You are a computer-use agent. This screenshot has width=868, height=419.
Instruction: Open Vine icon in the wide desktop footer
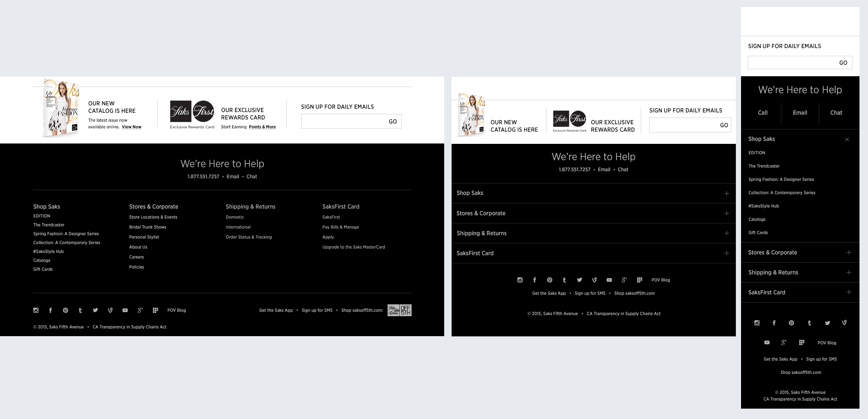coord(110,310)
